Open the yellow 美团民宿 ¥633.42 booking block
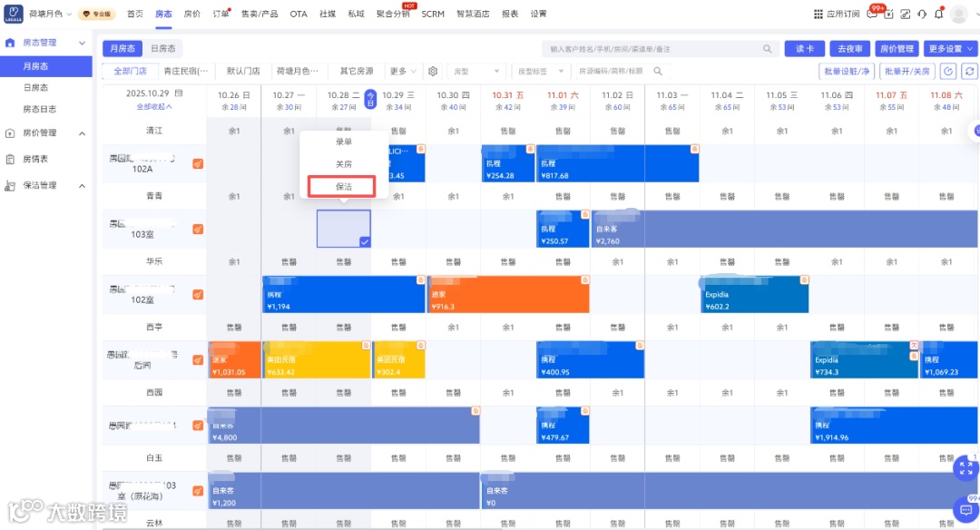 pyautogui.click(x=317, y=360)
